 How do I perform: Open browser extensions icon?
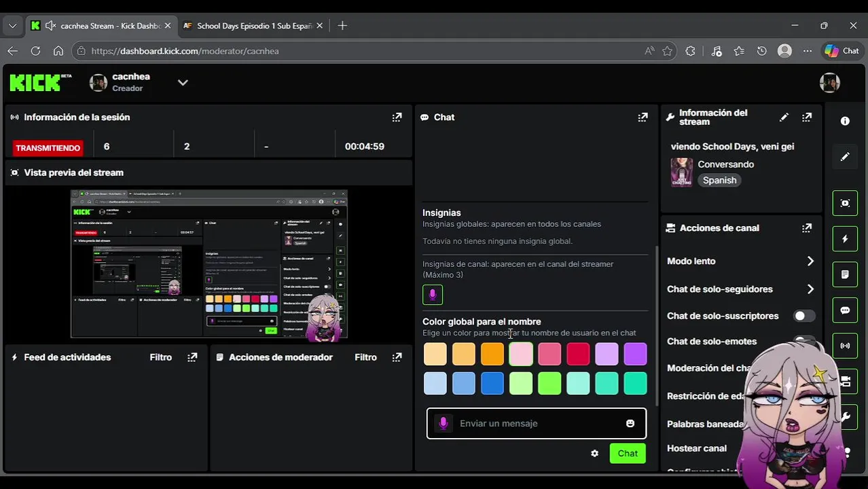pyautogui.click(x=691, y=51)
